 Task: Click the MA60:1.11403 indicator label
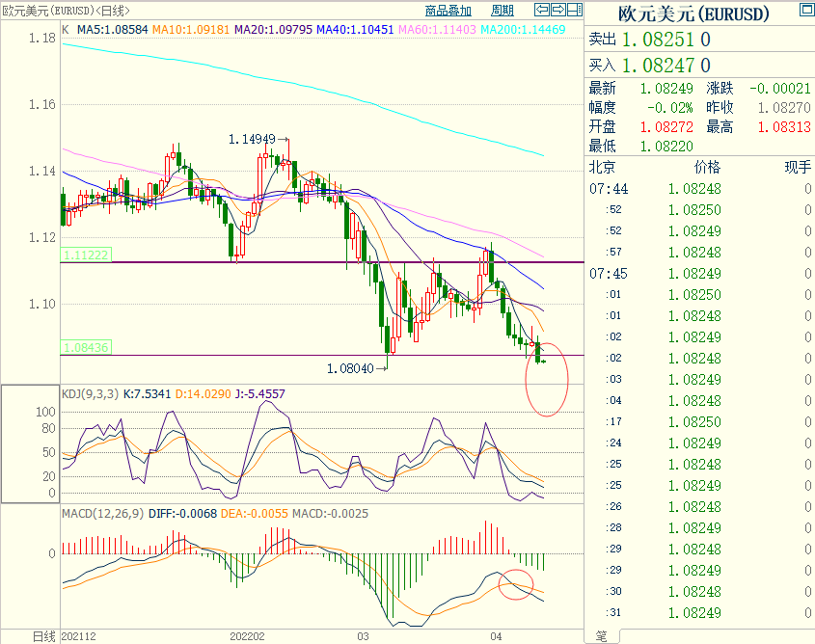(x=437, y=30)
